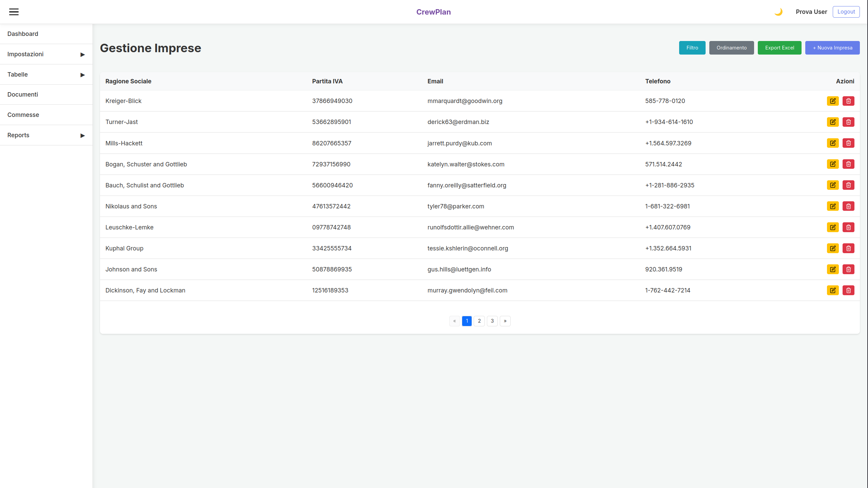Edit the Kreiger-Blick company row
This screenshot has width=868, height=488.
[x=833, y=101]
